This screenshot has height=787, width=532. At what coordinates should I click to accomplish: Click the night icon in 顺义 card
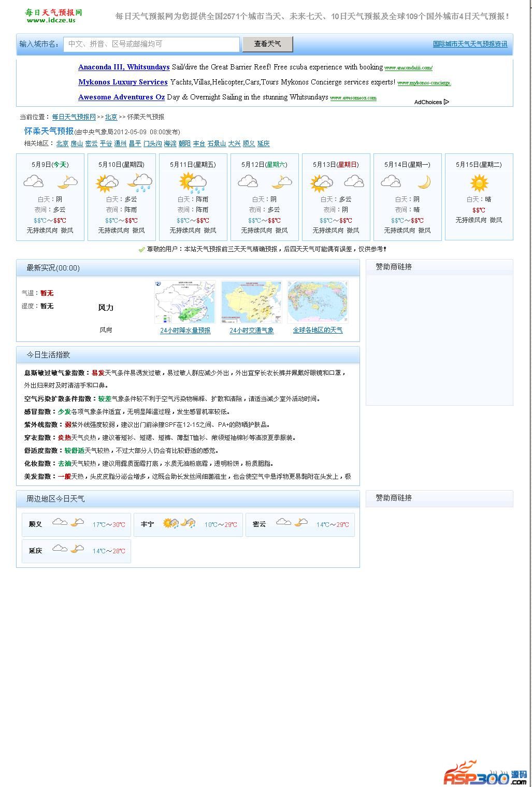(x=77, y=522)
